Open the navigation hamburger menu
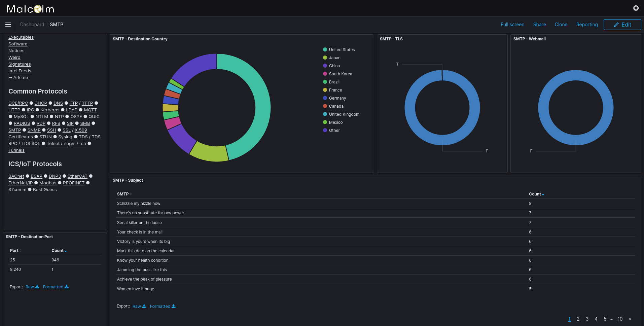 point(8,24)
